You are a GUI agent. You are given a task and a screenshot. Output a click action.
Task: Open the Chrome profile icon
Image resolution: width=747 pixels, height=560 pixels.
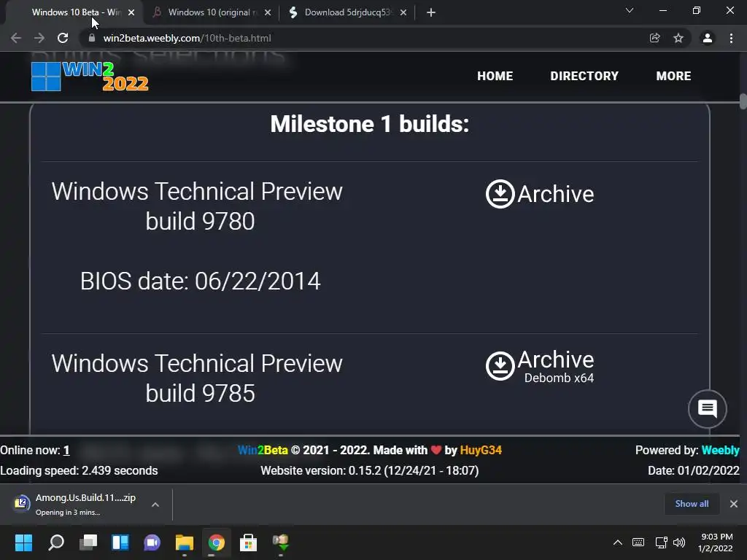click(x=708, y=38)
